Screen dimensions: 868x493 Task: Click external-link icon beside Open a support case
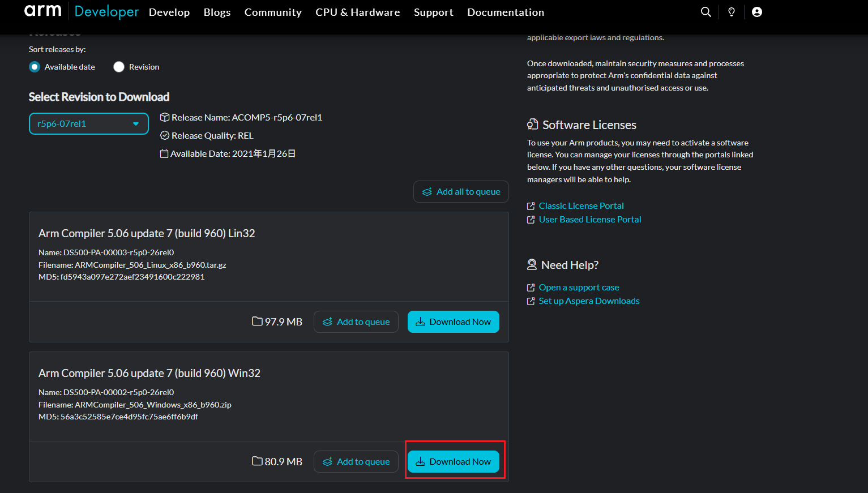pos(531,288)
